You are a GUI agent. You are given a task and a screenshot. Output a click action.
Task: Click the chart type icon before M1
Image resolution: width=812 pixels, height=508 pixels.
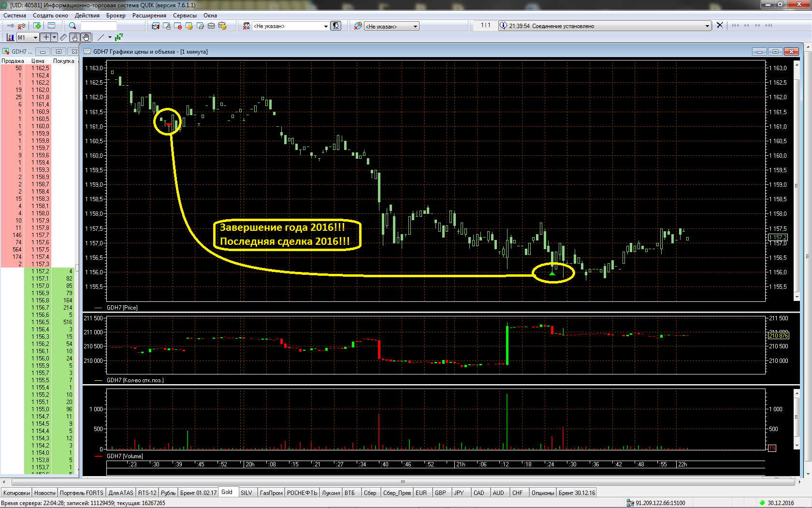point(10,37)
